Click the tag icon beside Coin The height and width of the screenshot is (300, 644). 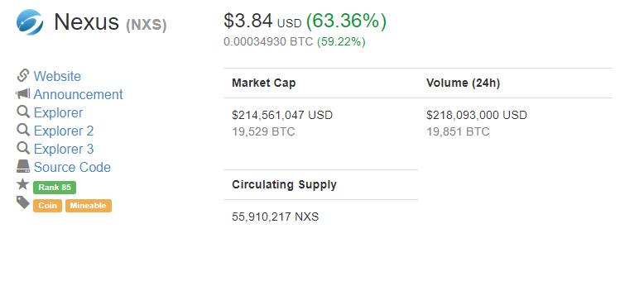pos(23,202)
